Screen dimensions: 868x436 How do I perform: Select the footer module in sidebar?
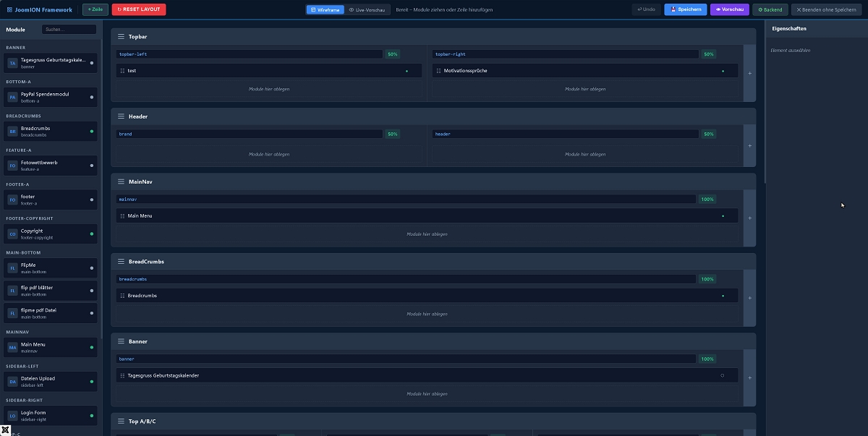click(x=51, y=200)
